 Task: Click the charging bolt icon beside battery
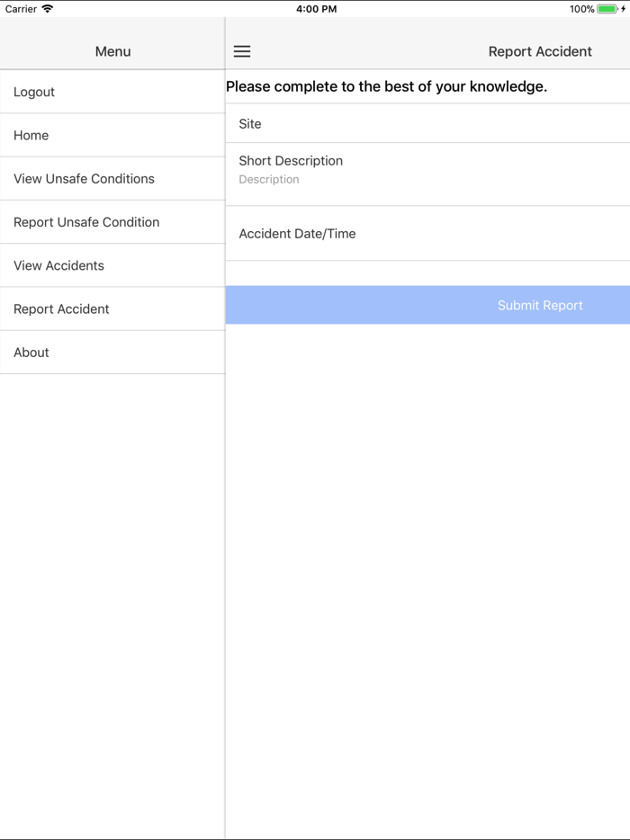[x=624, y=9]
